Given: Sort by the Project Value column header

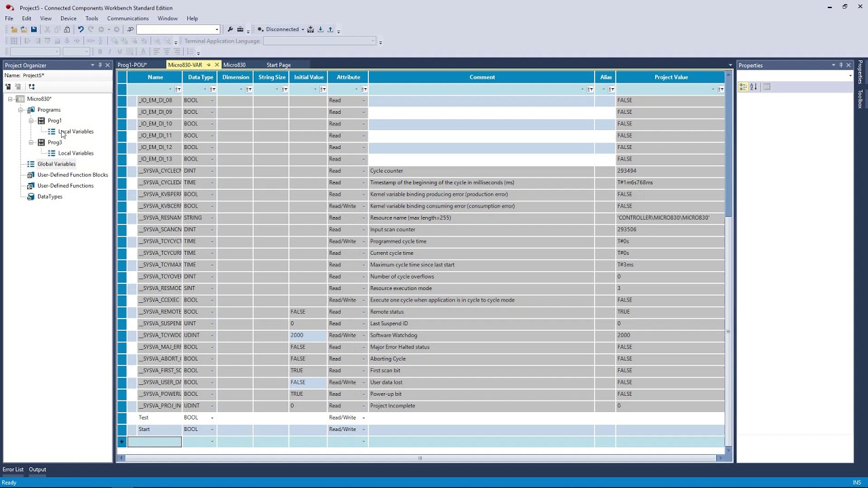Looking at the screenshot, I should coord(671,77).
